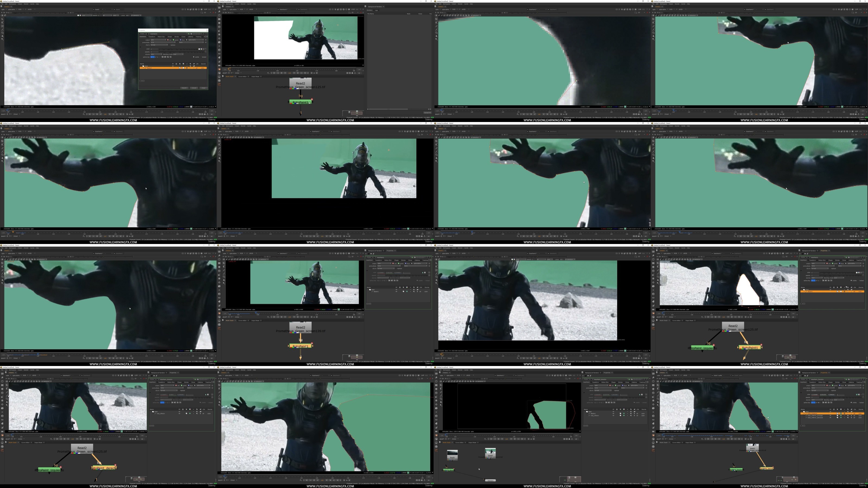Viewport: 868px width, 488px height.
Task: Toggle the visible checkbox in floating Properties dialog
Action: tap(194, 57)
